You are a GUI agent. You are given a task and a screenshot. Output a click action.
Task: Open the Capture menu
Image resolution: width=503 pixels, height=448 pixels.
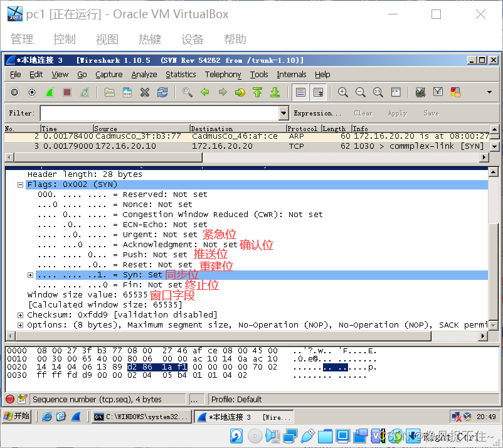109,75
